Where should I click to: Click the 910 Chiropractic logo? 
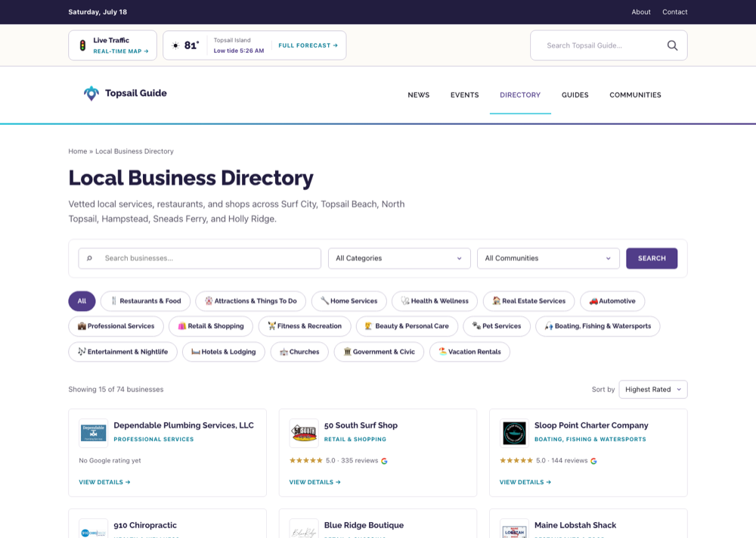tap(94, 529)
